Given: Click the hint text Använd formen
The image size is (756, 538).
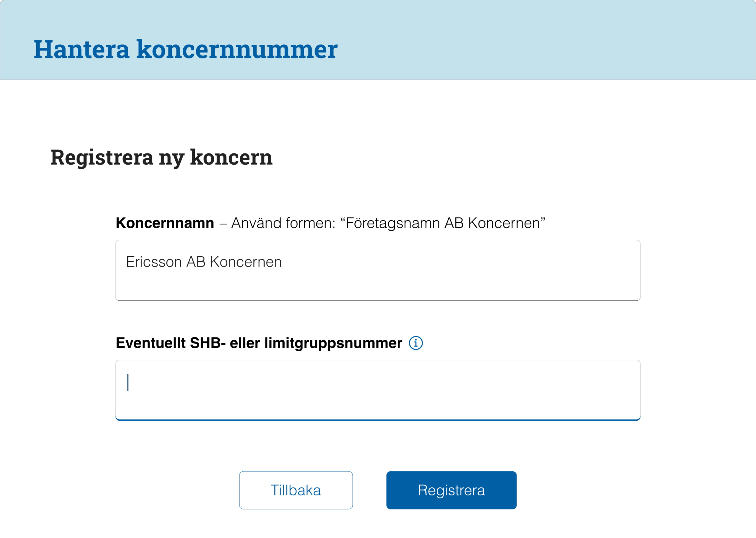Looking at the screenshot, I should 283,223.
